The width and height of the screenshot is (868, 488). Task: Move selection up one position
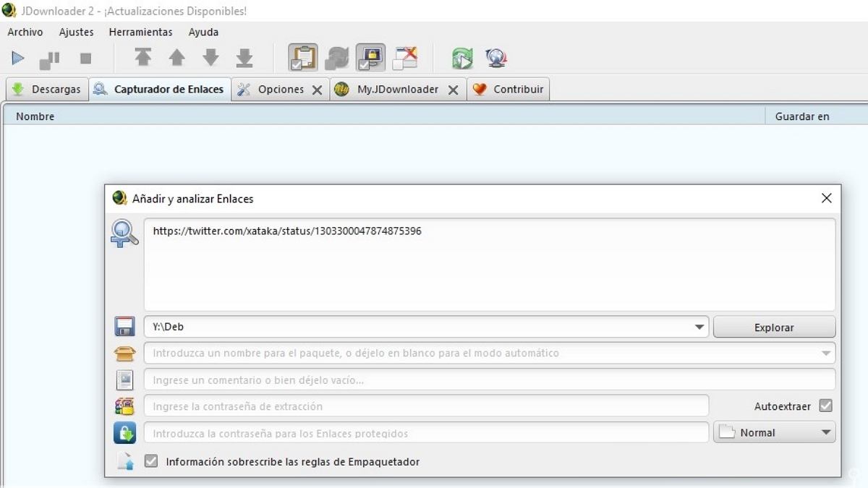coord(176,58)
